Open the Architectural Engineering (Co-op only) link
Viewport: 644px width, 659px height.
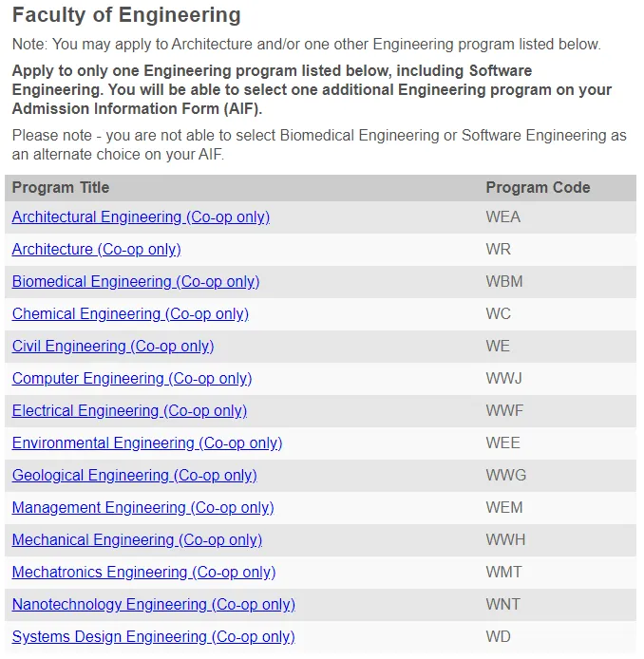click(141, 217)
